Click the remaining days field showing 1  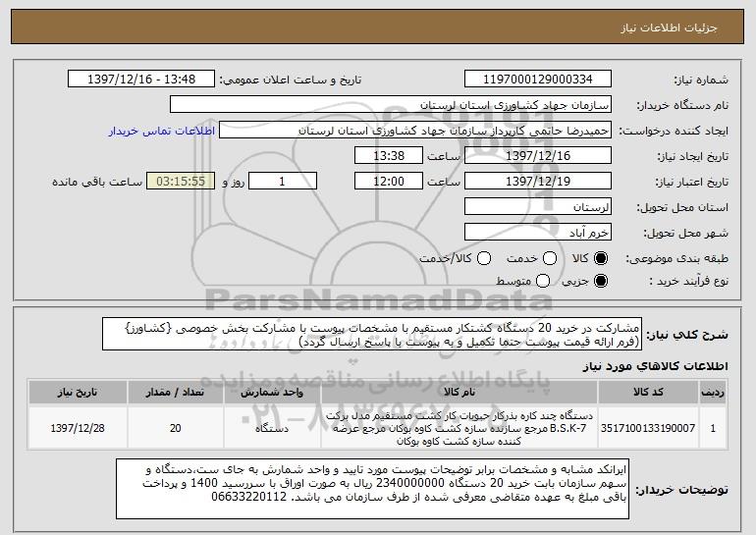tap(283, 182)
